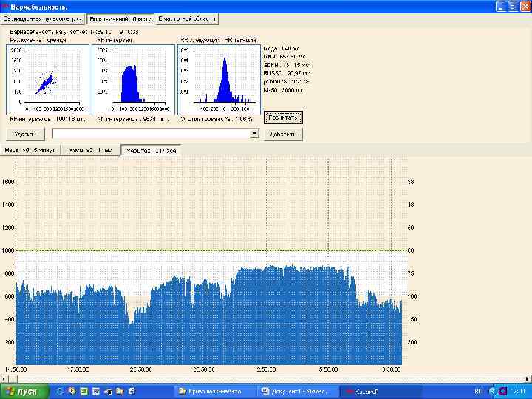Screen dimensions: 532x399
Task: Open the Пуск start menu
Action: click(x=24, y=392)
